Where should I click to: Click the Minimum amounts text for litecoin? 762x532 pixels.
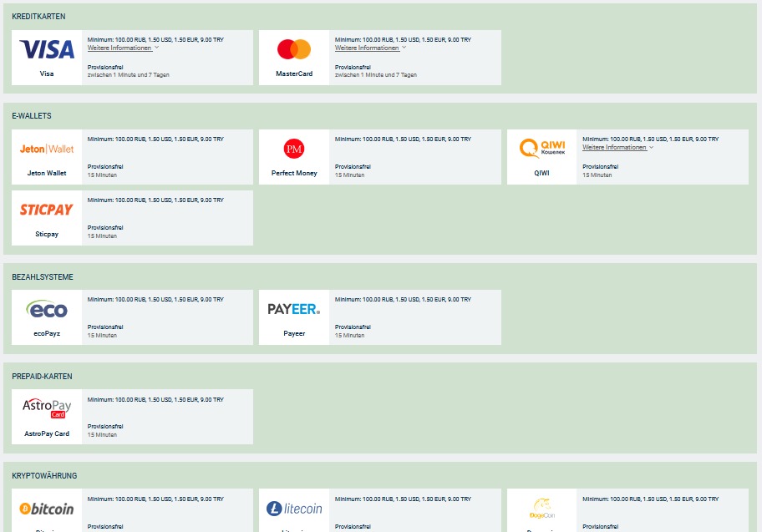click(x=403, y=499)
